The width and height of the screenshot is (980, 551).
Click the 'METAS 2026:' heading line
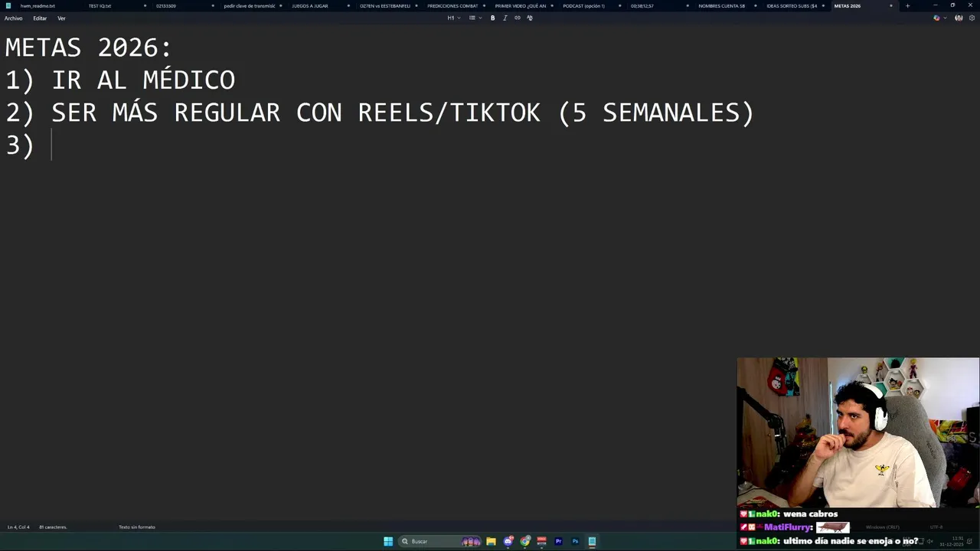pos(88,47)
